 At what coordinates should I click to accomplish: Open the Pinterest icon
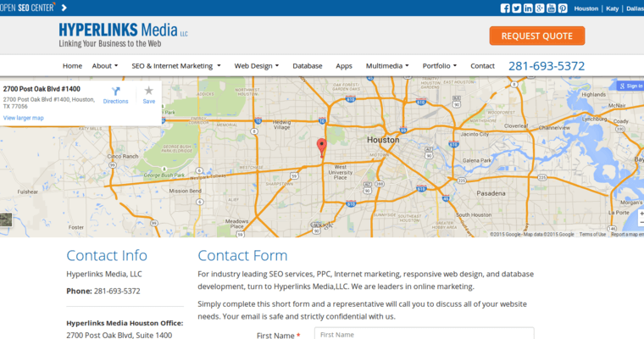(563, 8)
